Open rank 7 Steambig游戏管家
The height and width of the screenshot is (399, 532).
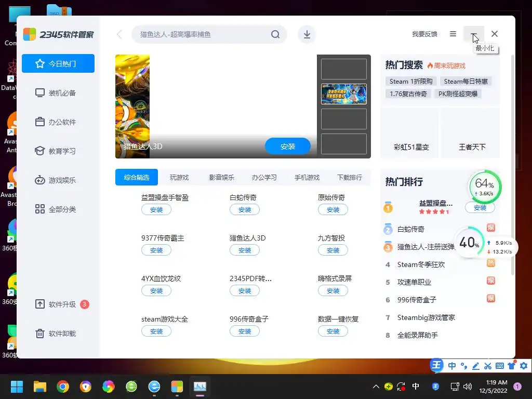(426, 317)
